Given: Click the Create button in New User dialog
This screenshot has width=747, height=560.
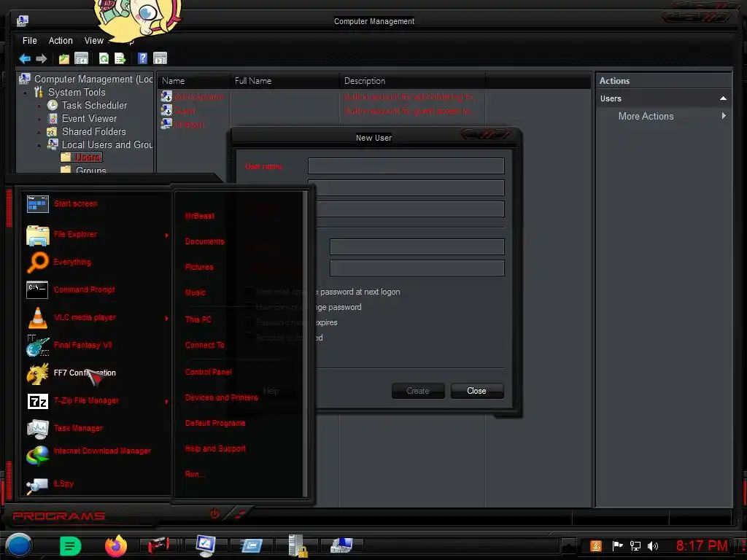Looking at the screenshot, I should pos(418,391).
